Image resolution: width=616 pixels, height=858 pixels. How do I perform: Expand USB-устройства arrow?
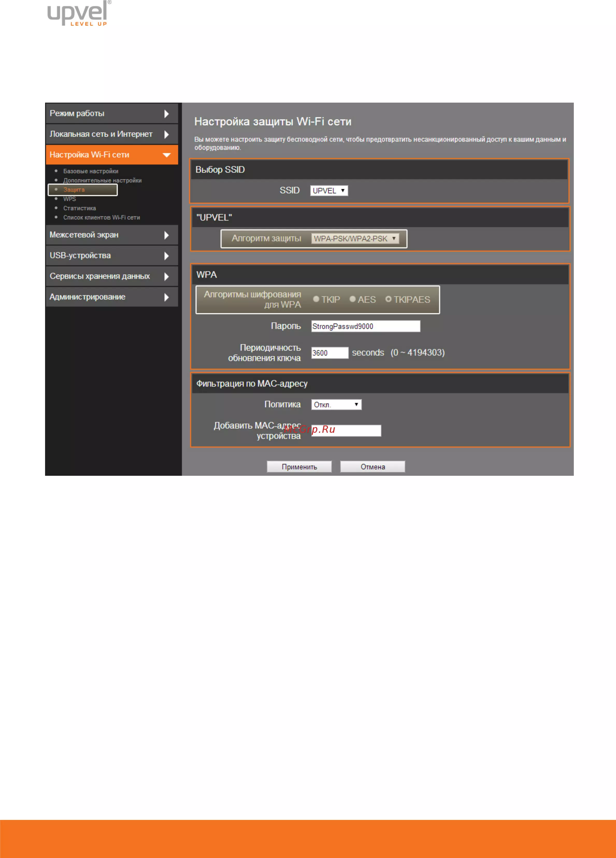[166, 256]
